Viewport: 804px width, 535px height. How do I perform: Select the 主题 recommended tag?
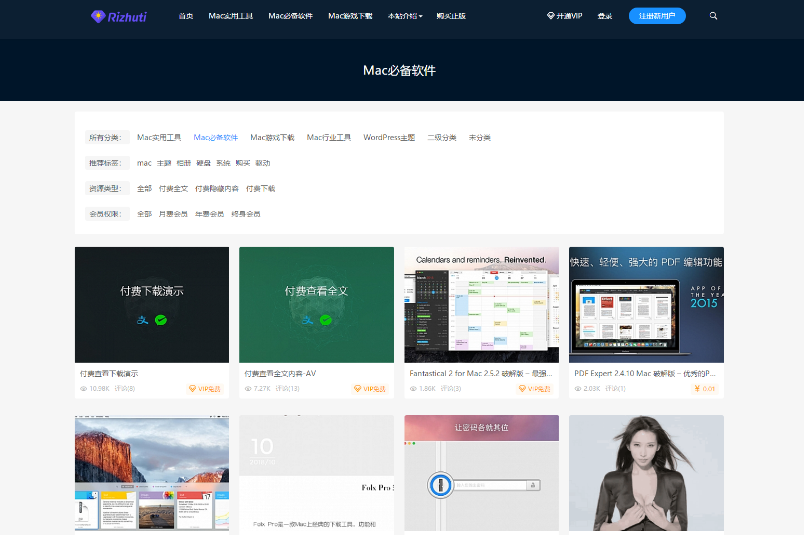click(164, 163)
